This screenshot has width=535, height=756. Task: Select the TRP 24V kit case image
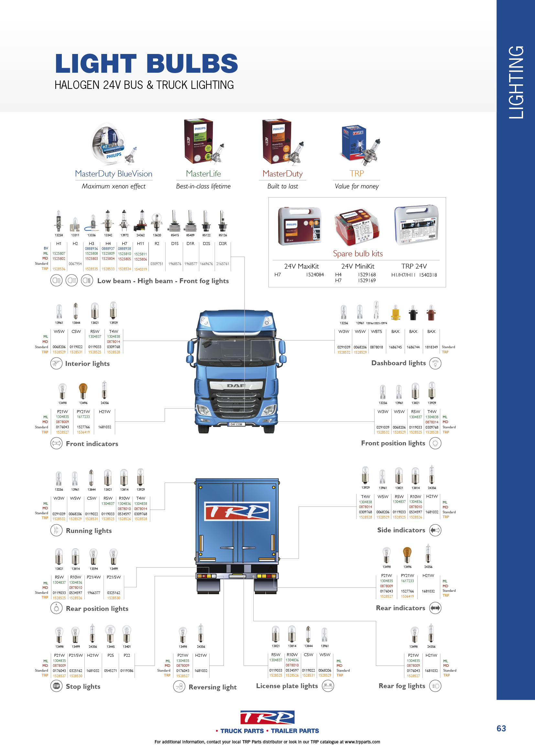pyautogui.click(x=417, y=225)
